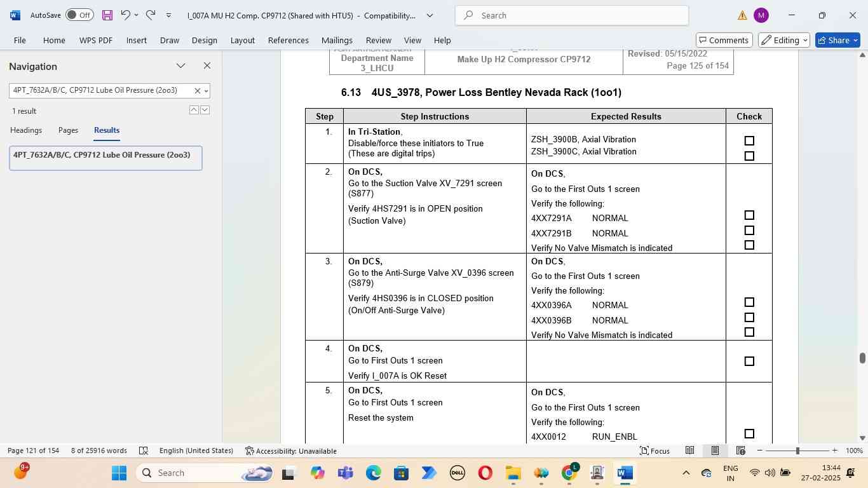Switch to the Headings tab

[26, 130]
